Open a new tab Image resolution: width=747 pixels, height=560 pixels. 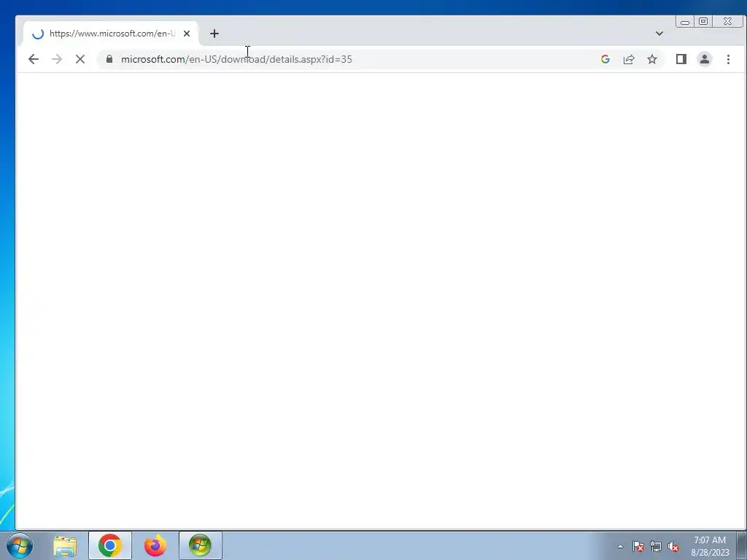pyautogui.click(x=214, y=34)
